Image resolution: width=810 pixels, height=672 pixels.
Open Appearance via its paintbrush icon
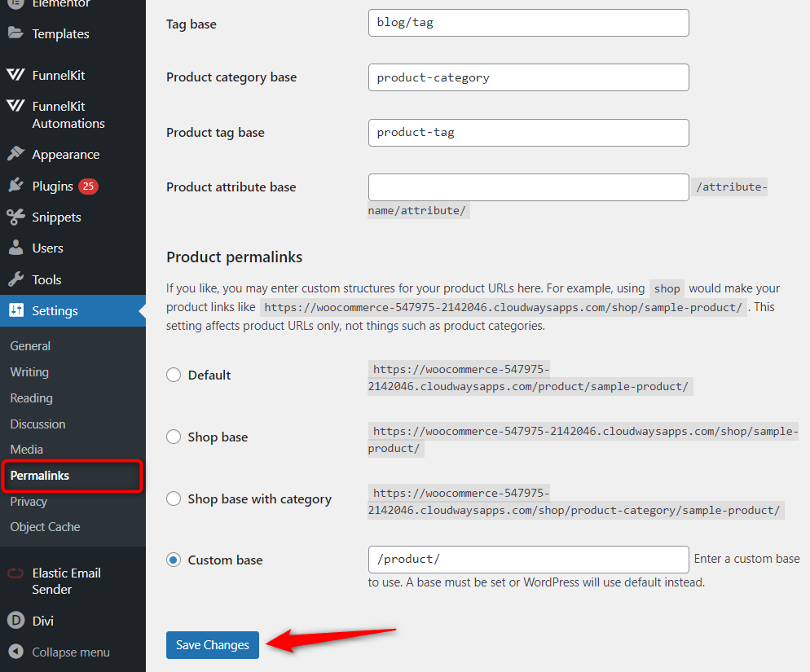click(x=15, y=154)
